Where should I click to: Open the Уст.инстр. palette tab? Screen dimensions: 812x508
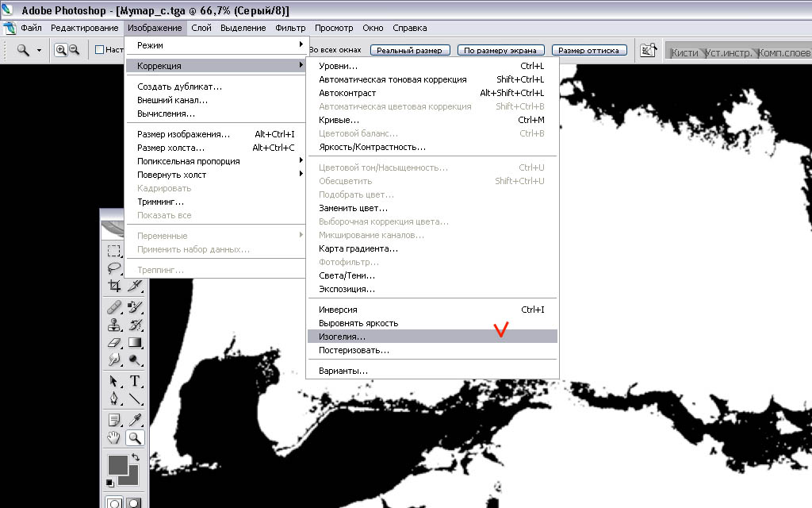[729, 53]
